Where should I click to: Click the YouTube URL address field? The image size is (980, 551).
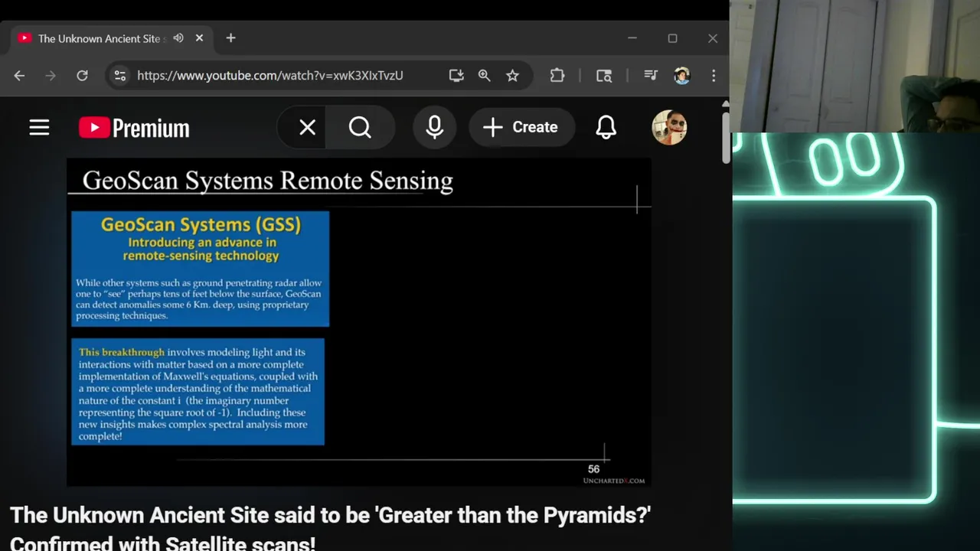tap(269, 76)
